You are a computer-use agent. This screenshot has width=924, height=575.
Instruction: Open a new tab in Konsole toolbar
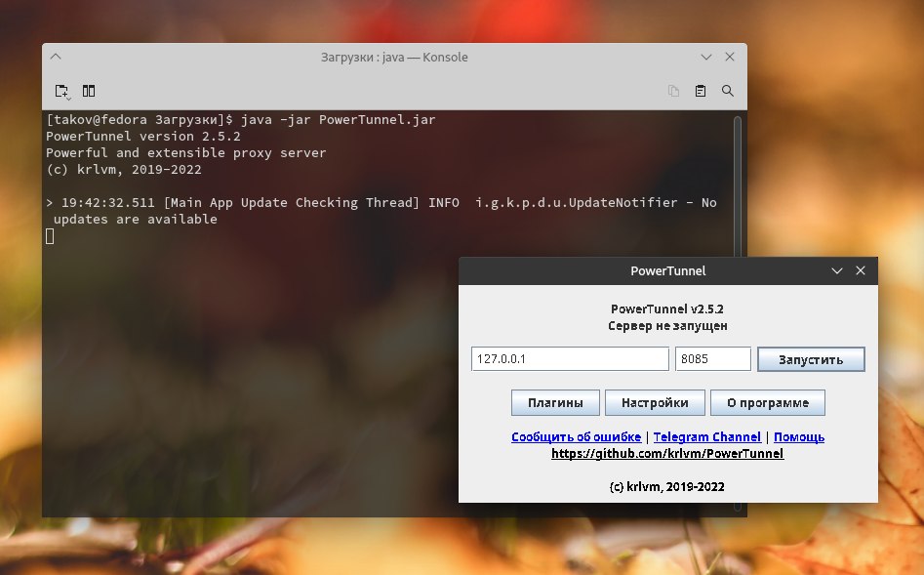(x=61, y=91)
